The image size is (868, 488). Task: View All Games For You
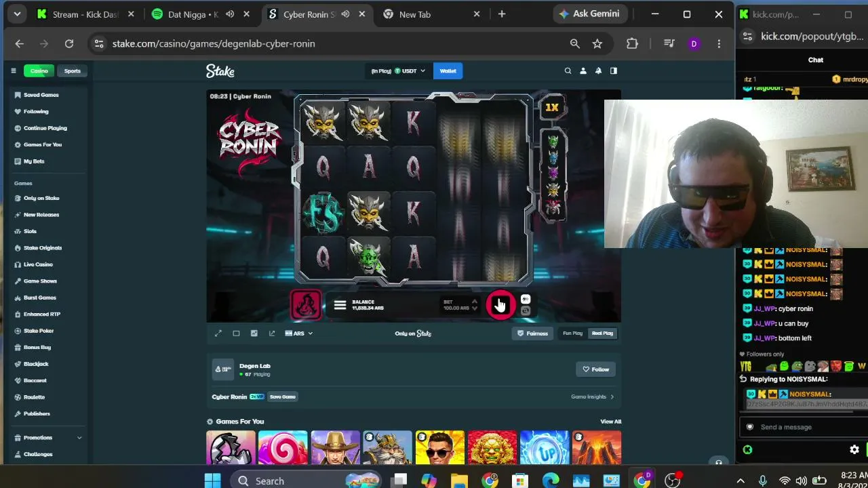pyautogui.click(x=610, y=422)
